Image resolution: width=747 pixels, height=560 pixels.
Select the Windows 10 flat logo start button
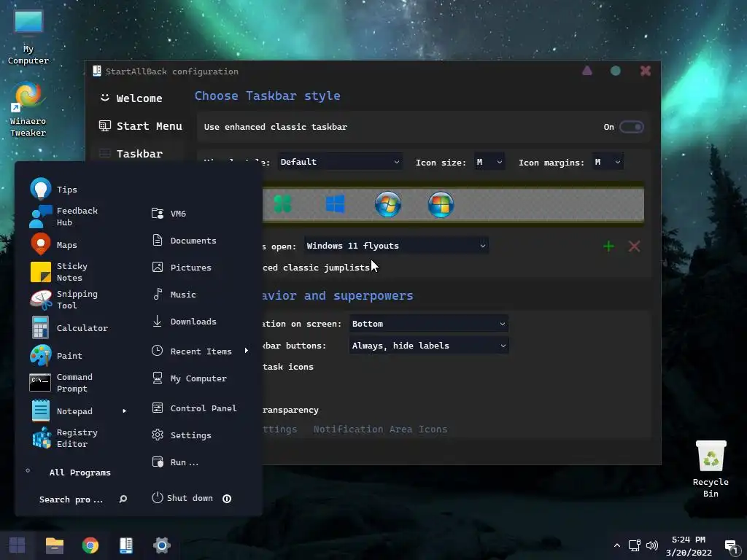[335, 204]
